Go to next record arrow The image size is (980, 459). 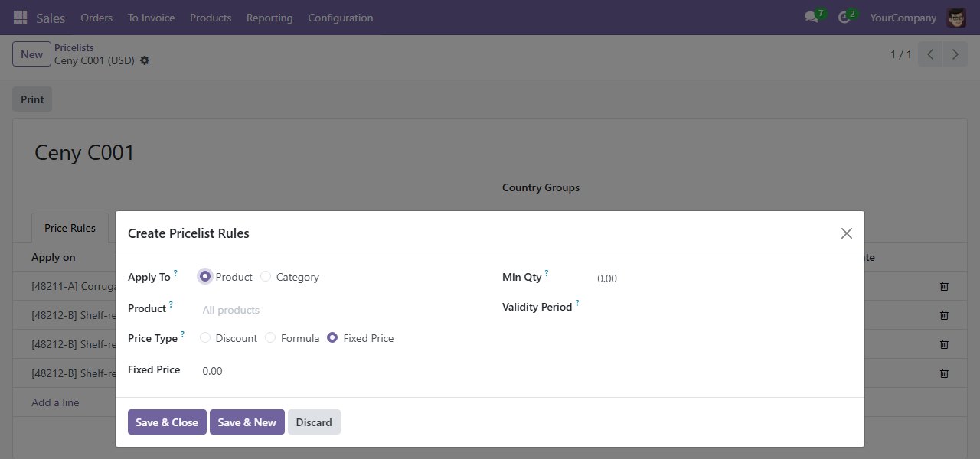955,54
